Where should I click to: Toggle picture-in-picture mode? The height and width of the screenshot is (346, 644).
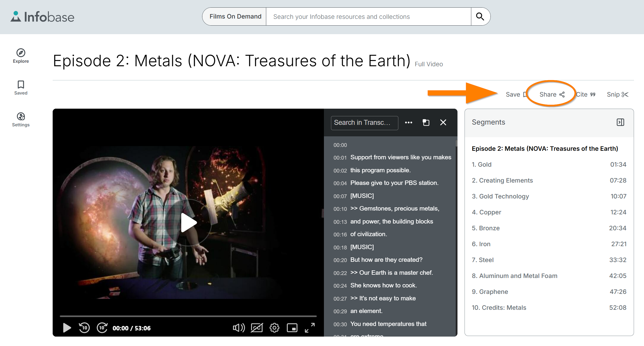(292, 328)
